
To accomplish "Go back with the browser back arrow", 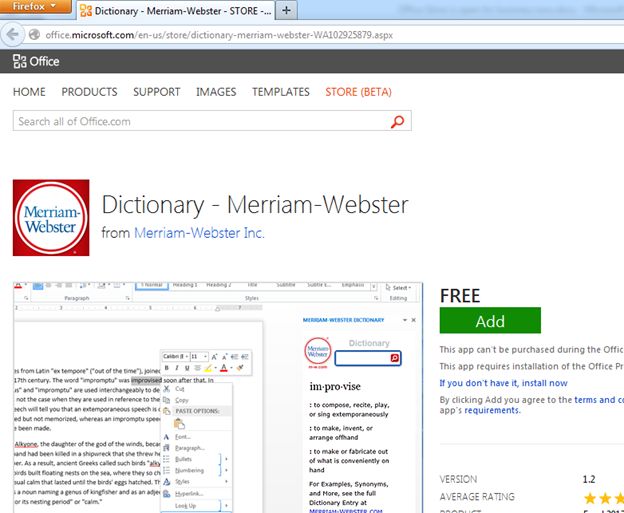I will [12, 35].
